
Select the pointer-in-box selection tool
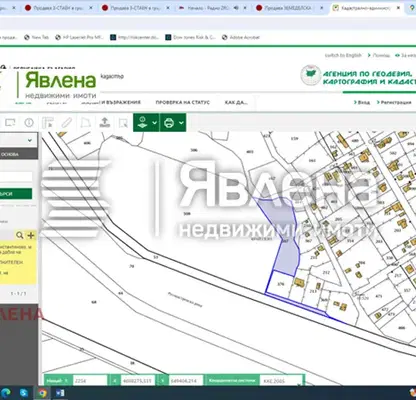(123, 123)
